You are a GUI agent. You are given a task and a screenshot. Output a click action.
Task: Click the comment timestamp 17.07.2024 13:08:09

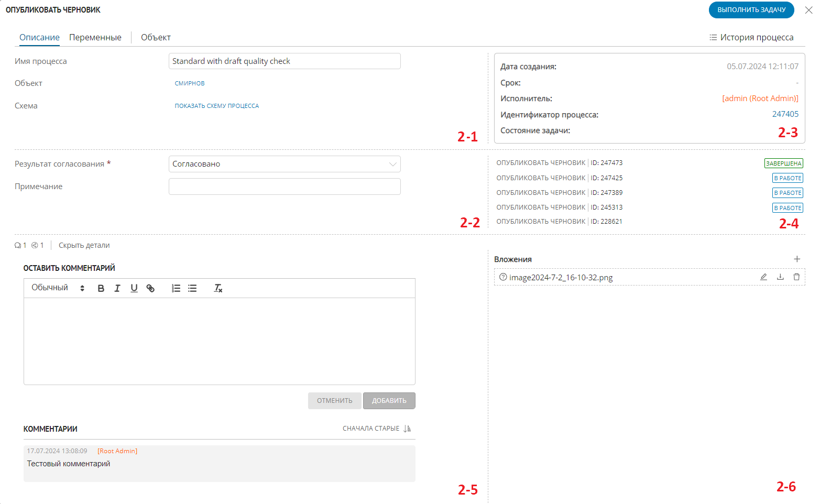(x=57, y=451)
